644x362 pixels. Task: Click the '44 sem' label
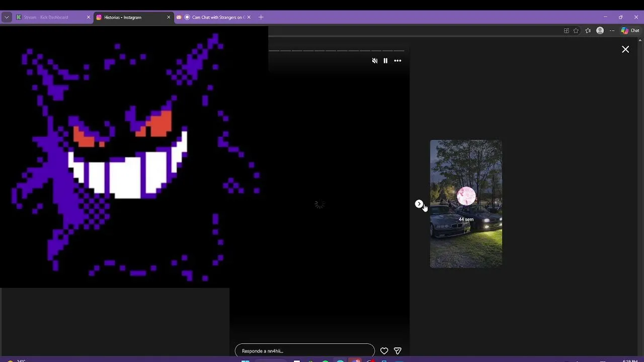(466, 219)
